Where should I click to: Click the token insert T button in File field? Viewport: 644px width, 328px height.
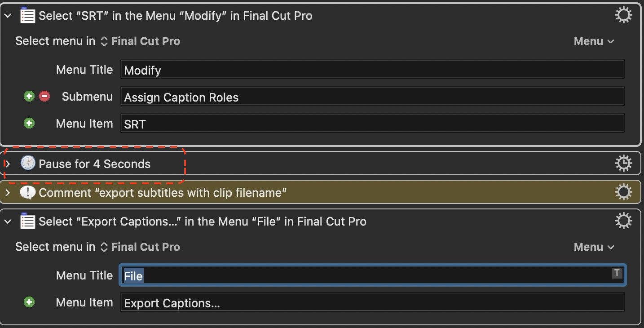pyautogui.click(x=617, y=273)
